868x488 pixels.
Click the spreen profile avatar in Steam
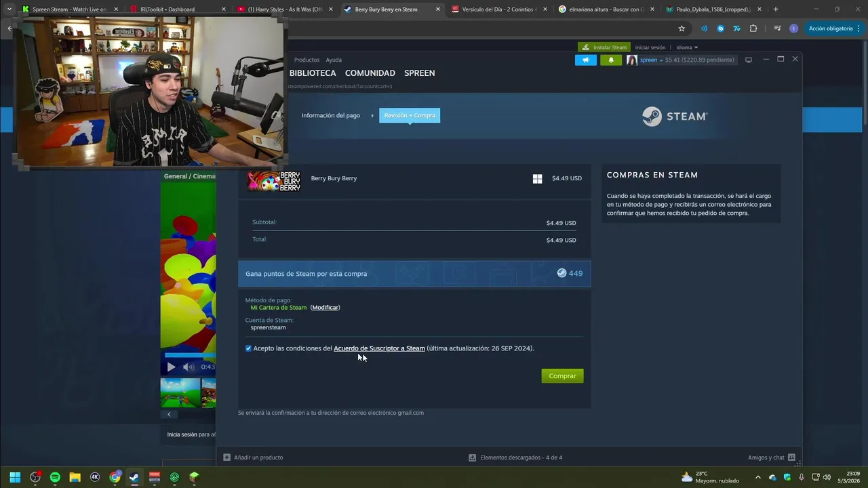click(631, 60)
